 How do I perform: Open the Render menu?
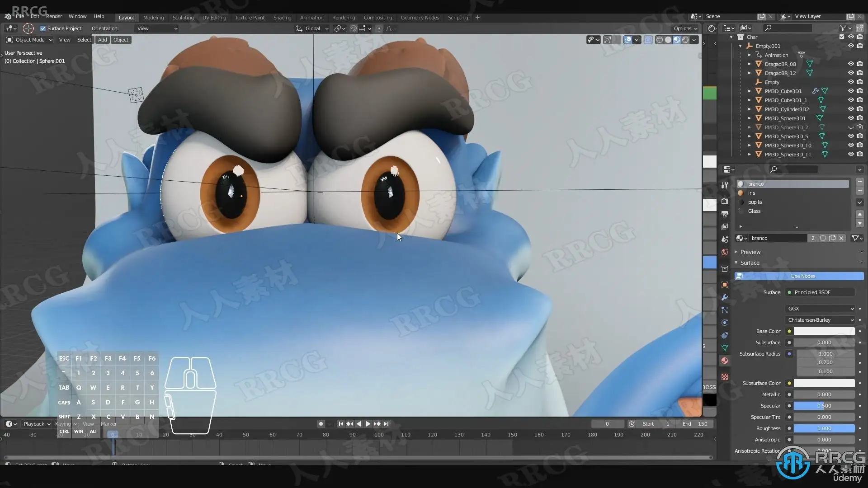[54, 16]
